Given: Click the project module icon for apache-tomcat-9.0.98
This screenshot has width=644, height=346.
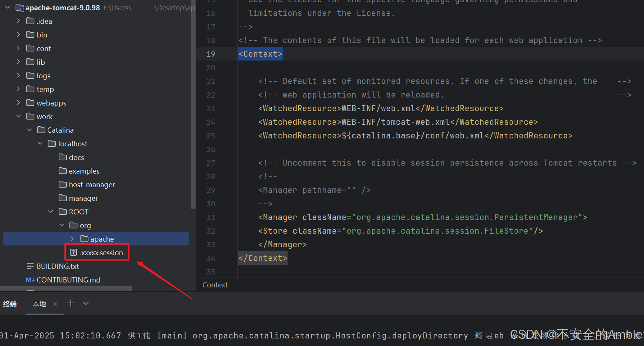Looking at the screenshot, I should 20,7.
